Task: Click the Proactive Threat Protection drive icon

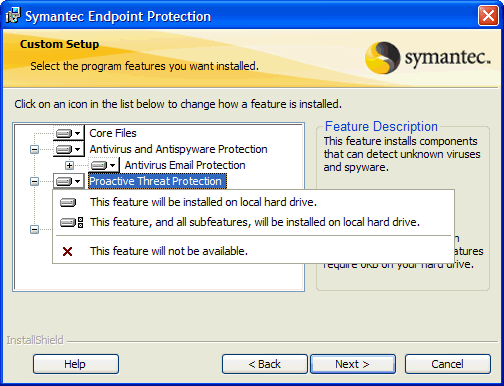Action: 68,181
